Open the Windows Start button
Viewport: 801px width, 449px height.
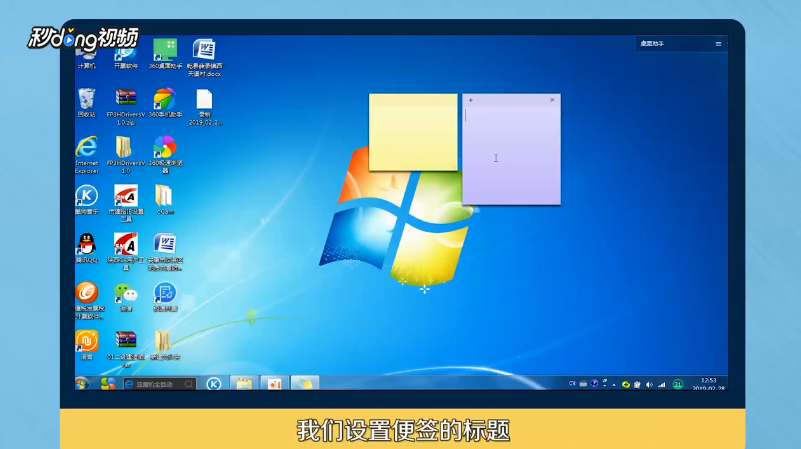(82, 383)
